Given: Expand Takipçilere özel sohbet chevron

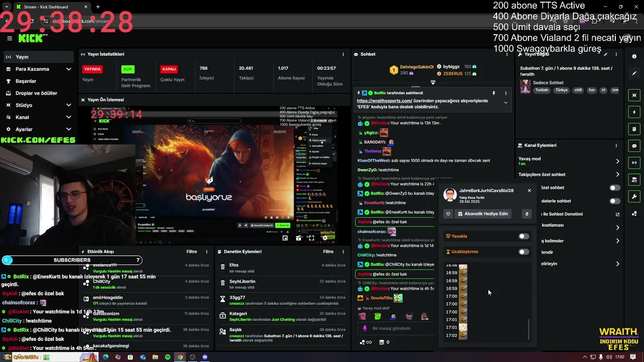Looking at the screenshot, I should pyautogui.click(x=617, y=174).
